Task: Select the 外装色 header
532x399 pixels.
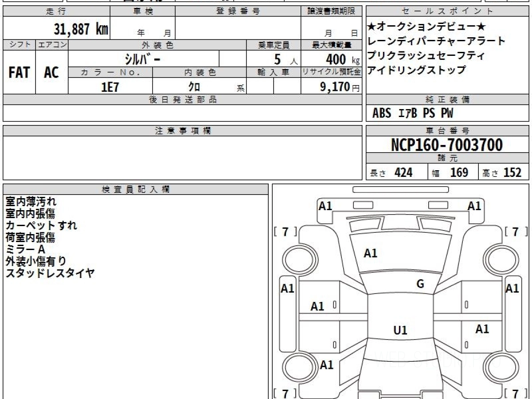Action: [157, 45]
